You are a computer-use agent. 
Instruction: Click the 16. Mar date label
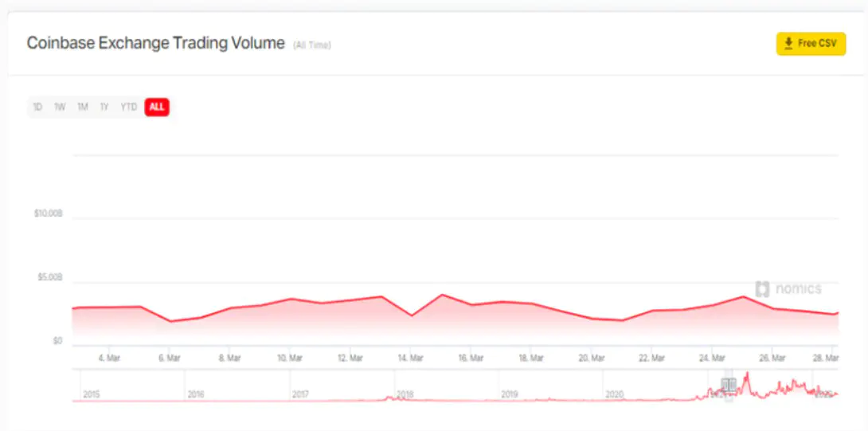[x=471, y=359]
